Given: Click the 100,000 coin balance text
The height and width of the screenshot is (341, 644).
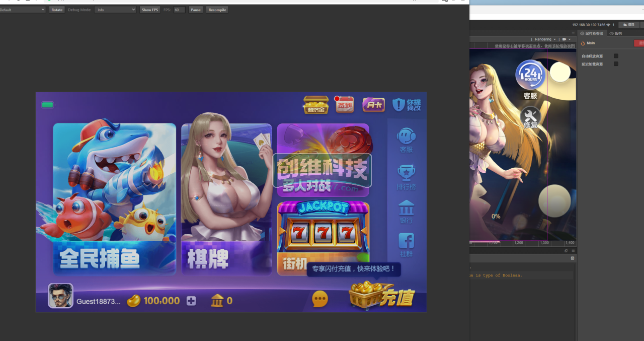Looking at the screenshot, I should (x=162, y=301).
